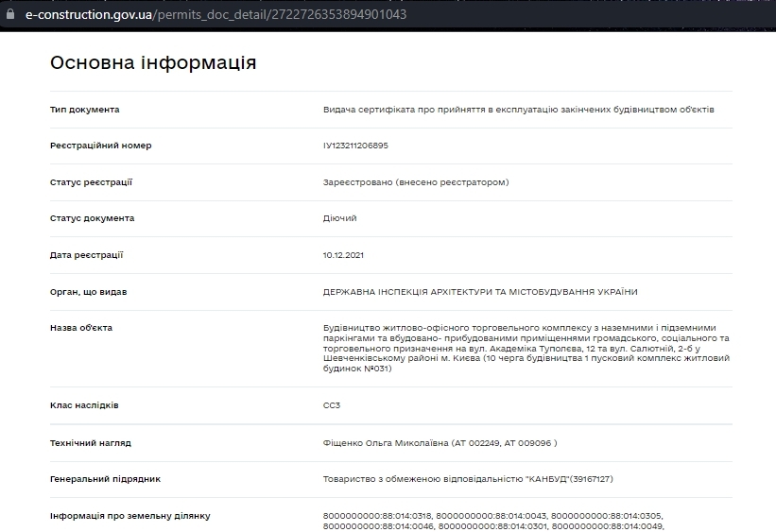The image size is (776, 532).
Task: Click the document type value 'Видача сертифіката…'
Action: [x=519, y=110]
